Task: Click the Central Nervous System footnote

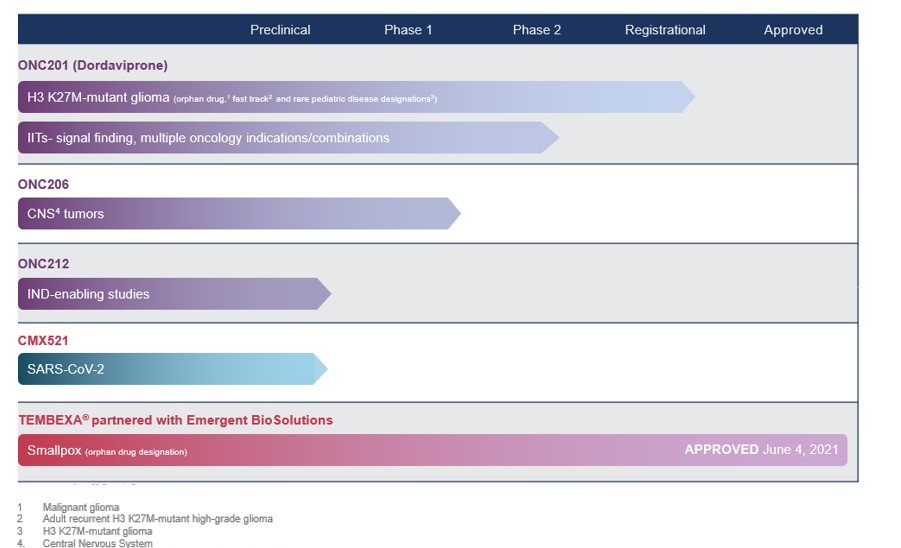Action: coord(97,543)
